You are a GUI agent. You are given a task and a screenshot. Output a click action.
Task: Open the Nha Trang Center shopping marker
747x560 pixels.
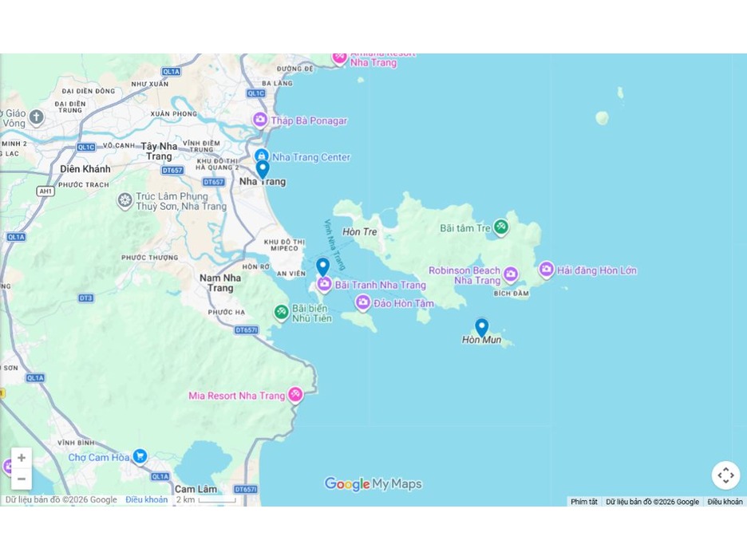(x=261, y=156)
